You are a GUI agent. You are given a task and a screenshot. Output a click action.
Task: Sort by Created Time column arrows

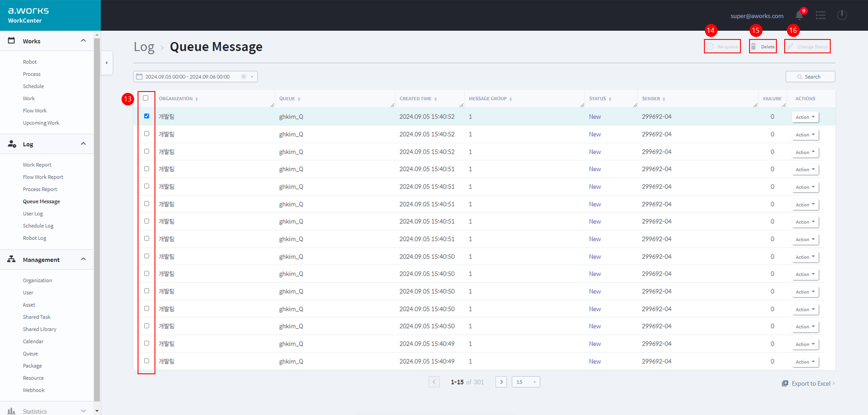point(436,99)
